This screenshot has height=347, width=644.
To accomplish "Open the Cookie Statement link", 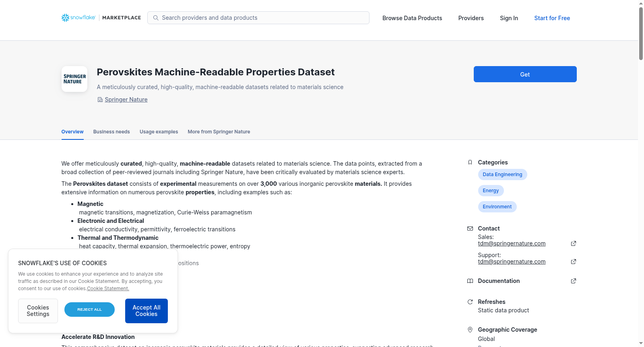I will pyautogui.click(x=108, y=289).
